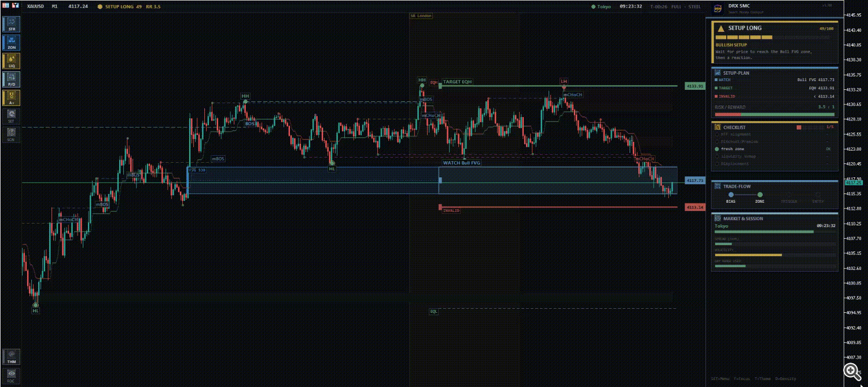
Task: Select the TRIGGER step in Trade-Flow
Action: (789, 198)
